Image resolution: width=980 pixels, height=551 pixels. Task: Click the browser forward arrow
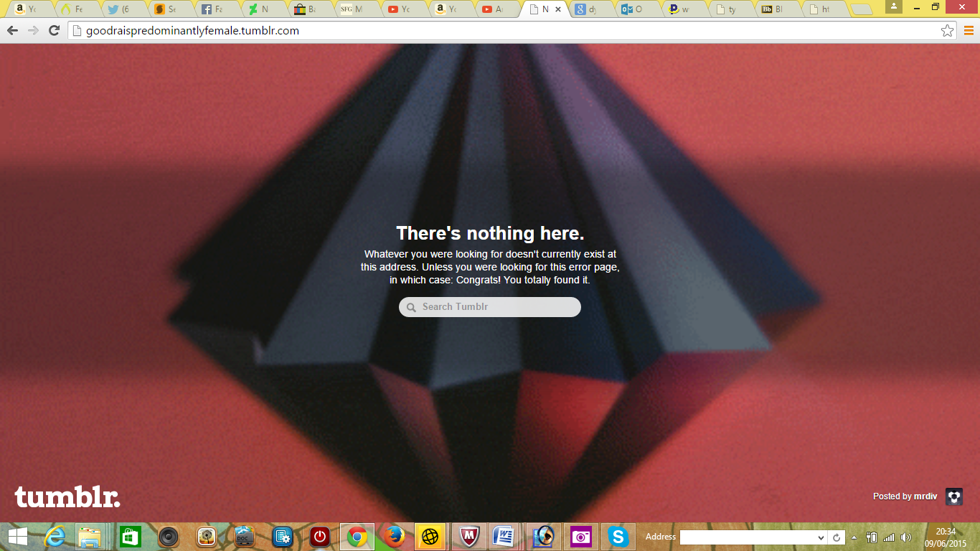(x=33, y=31)
